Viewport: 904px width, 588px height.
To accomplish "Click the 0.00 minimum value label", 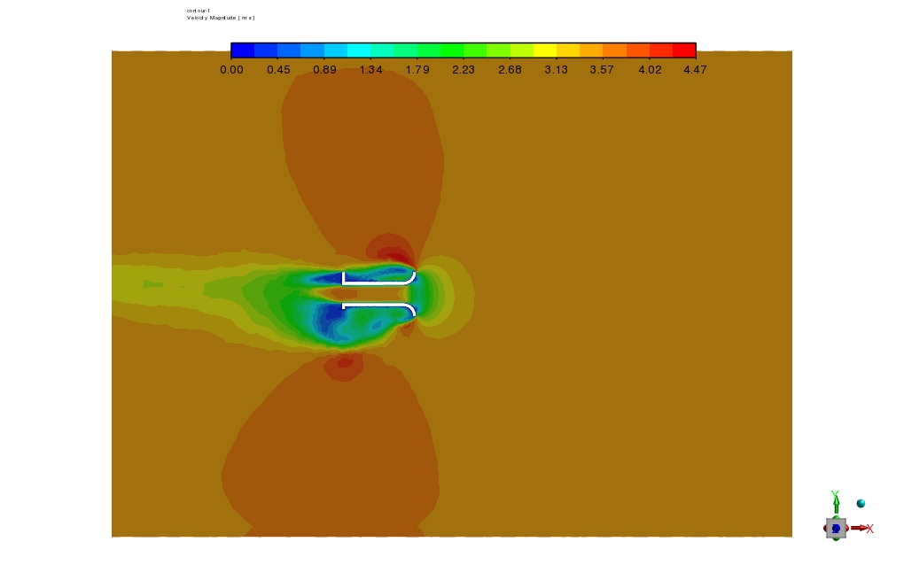I will [231, 70].
